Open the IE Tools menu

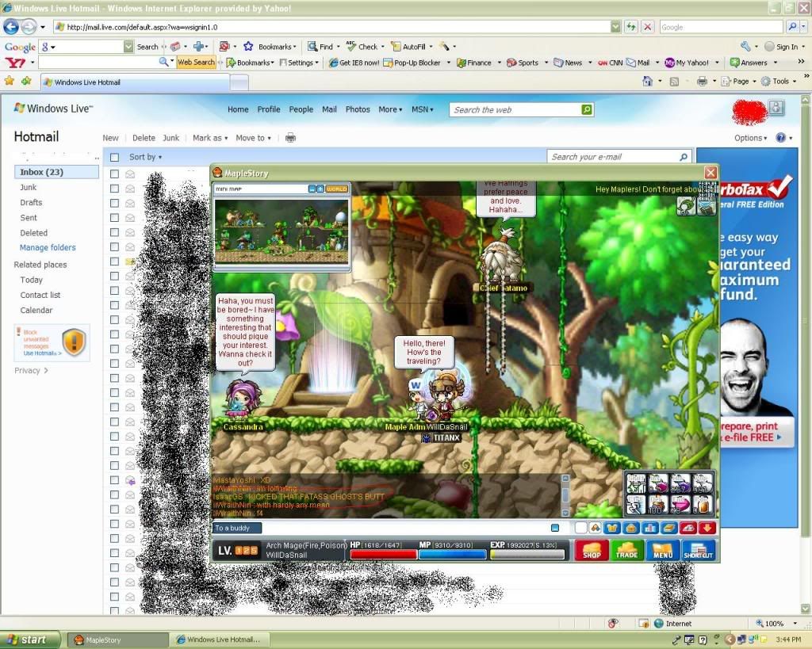pos(779,82)
